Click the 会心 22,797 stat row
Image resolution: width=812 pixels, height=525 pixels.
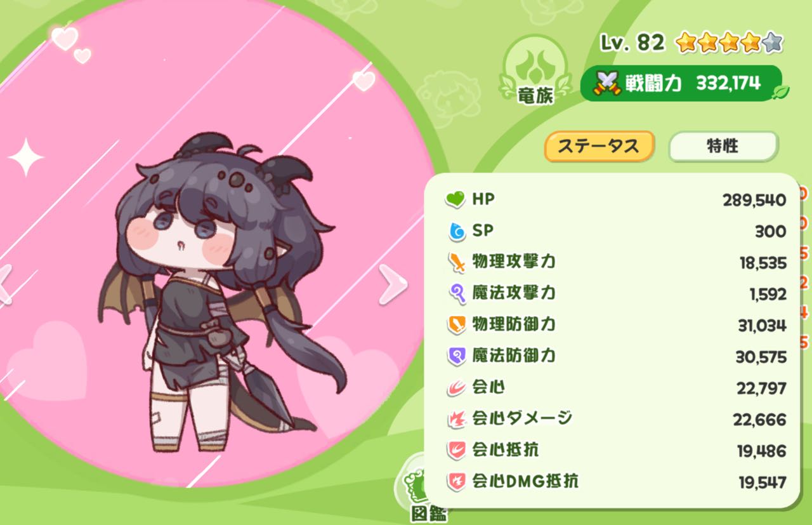click(615, 388)
